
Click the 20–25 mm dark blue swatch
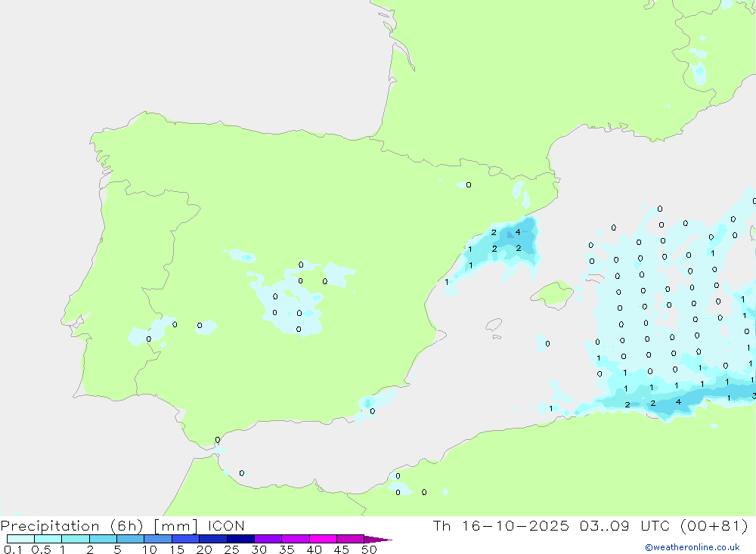pyautogui.click(x=213, y=539)
